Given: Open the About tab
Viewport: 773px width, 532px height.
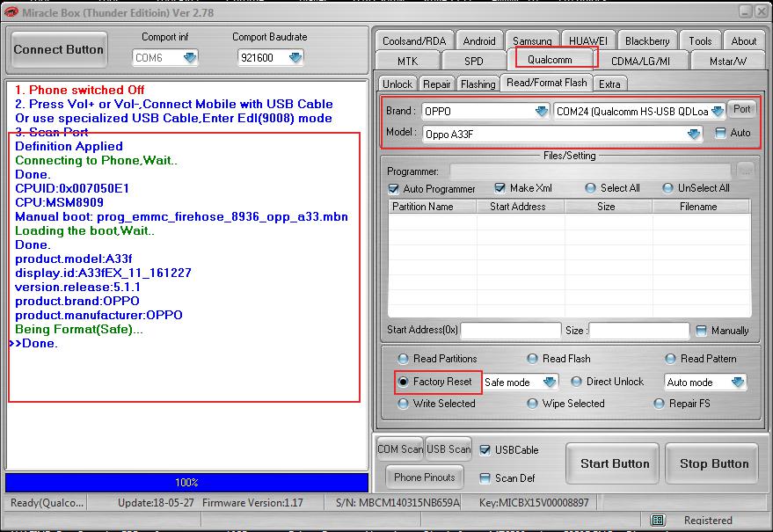Looking at the screenshot, I should point(743,41).
